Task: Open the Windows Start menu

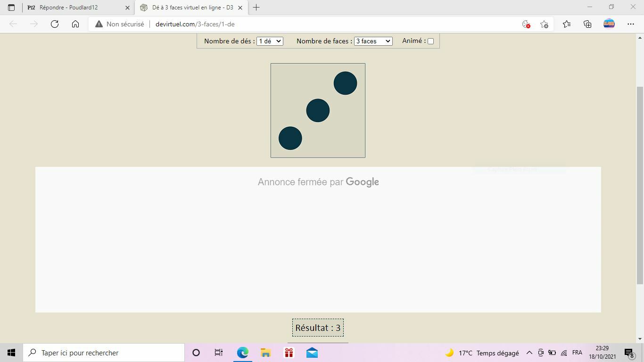Action: (11, 353)
